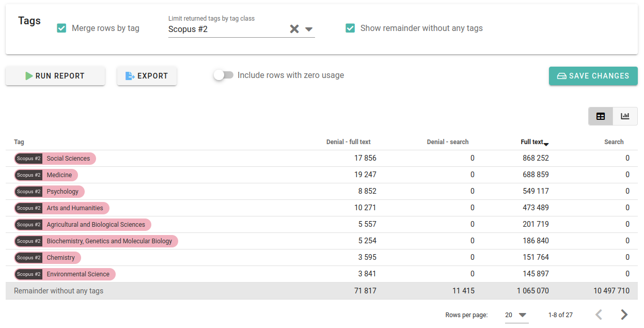Go to previous page of results
This screenshot has width=644, height=328.
coord(599,315)
